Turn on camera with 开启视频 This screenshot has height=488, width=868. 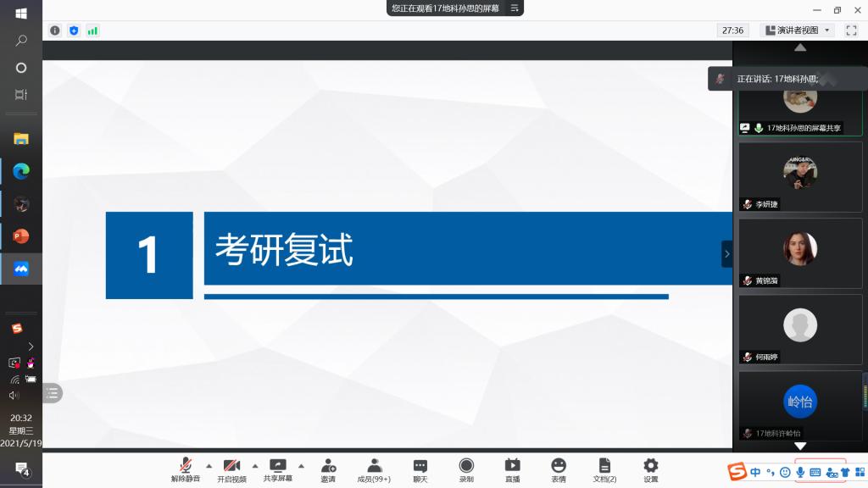pyautogui.click(x=231, y=470)
